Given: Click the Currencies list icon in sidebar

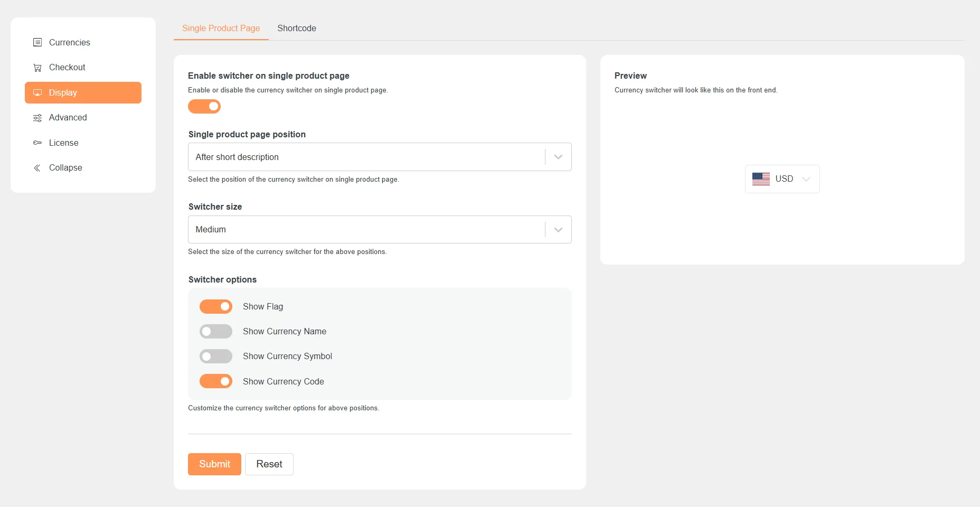Looking at the screenshot, I should 37,42.
